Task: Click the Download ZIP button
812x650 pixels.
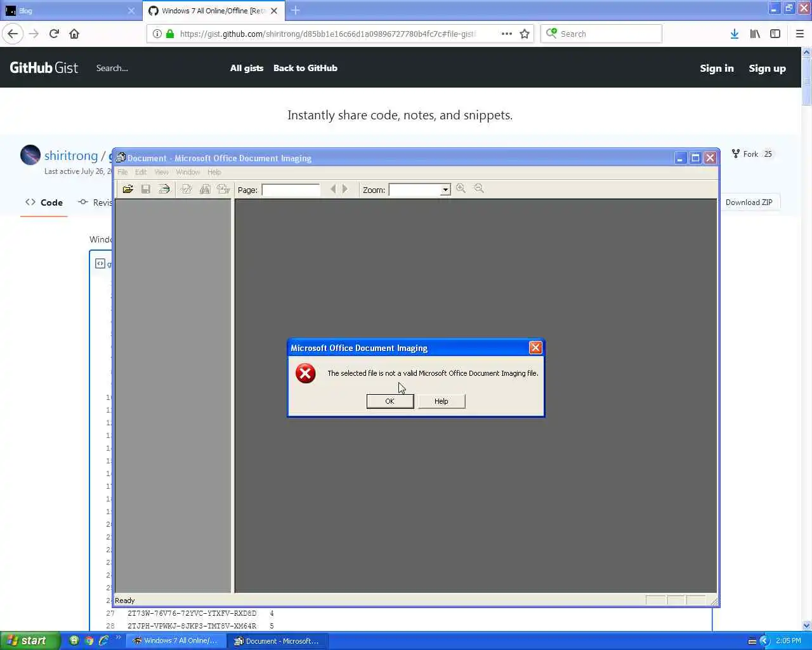Action: (749, 202)
